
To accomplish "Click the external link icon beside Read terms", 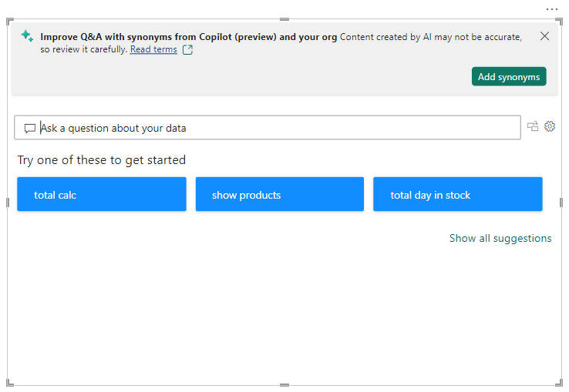I will click(187, 50).
